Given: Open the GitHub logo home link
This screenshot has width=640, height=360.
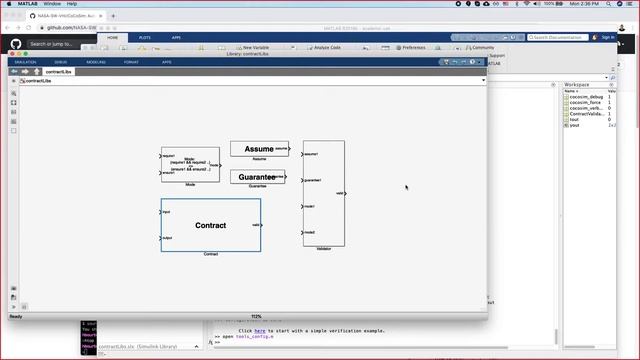Looking at the screenshot, I should (16, 44).
